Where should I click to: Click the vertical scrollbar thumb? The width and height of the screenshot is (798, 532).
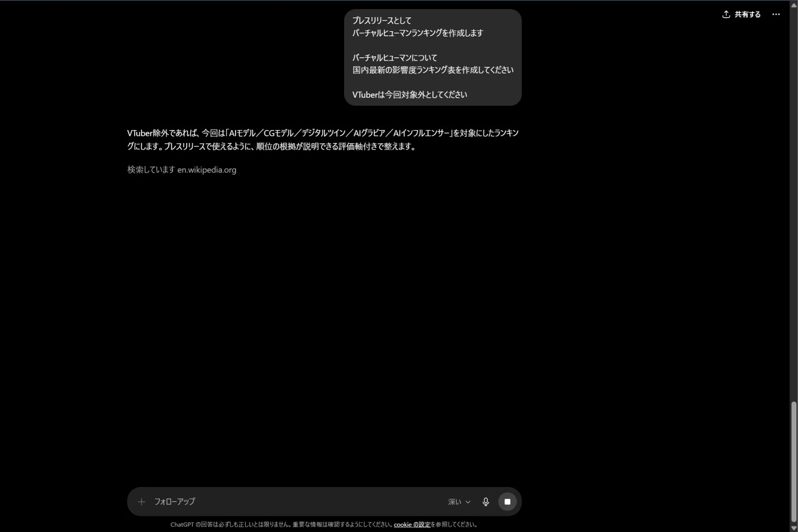[x=794, y=461]
